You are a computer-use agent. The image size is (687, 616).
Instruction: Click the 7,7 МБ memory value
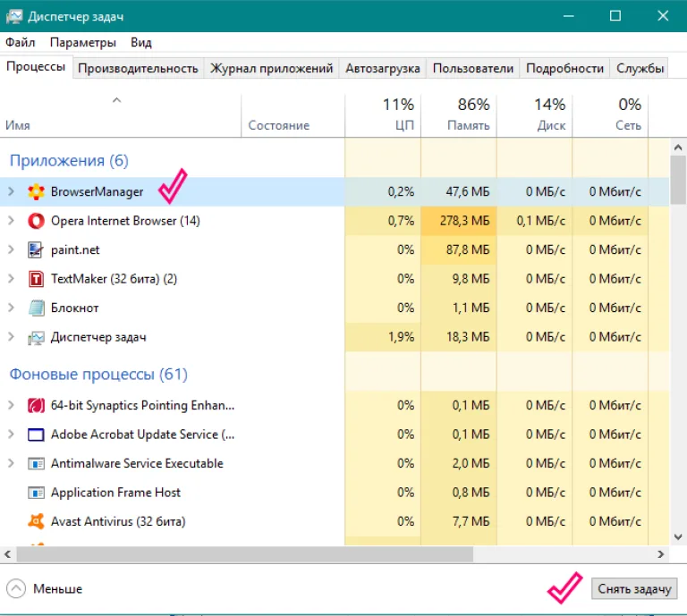point(471,521)
